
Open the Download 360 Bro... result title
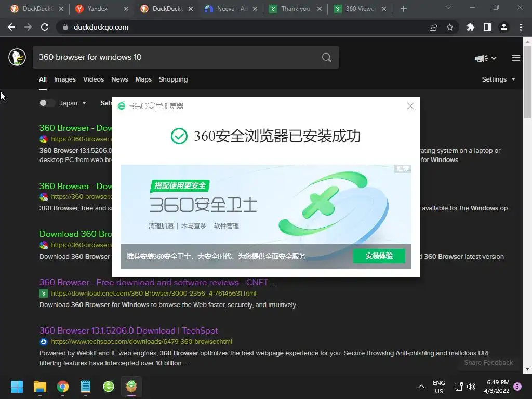point(76,234)
